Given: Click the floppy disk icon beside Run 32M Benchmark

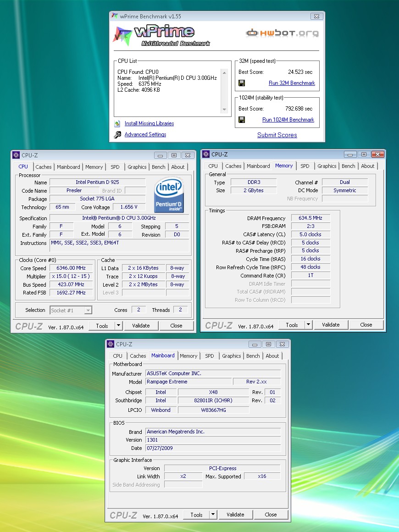Looking at the screenshot, I should [x=242, y=83].
